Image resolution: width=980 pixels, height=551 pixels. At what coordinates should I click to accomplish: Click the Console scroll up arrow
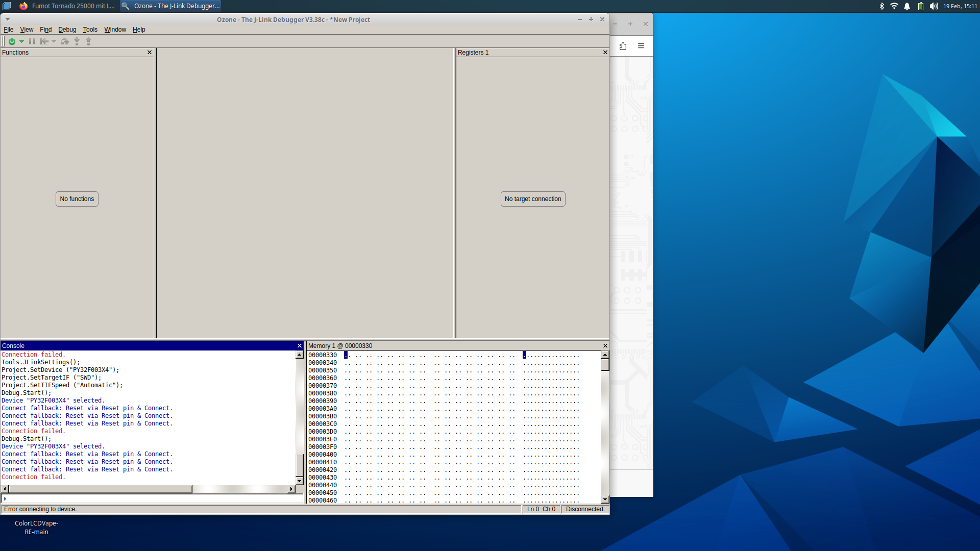(x=300, y=355)
